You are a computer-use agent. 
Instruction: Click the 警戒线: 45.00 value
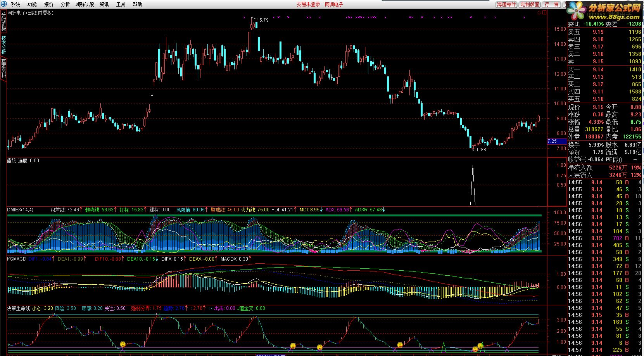click(x=225, y=210)
